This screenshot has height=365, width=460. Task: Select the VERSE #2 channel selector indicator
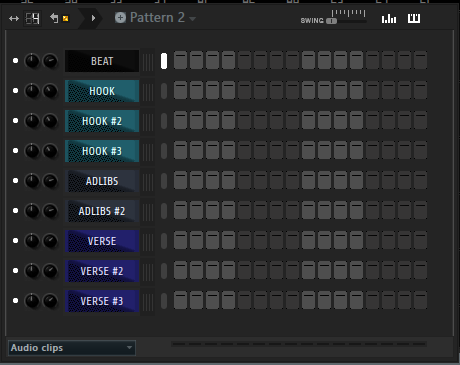coord(164,271)
